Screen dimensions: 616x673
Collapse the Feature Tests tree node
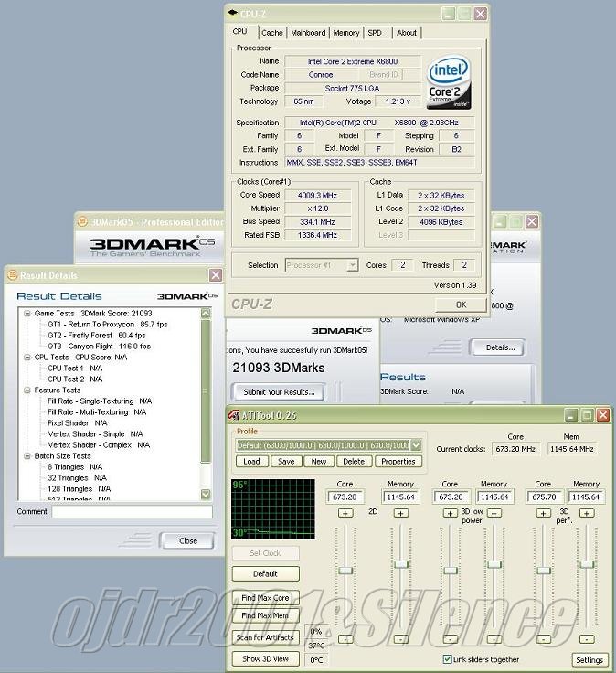pos(27,390)
